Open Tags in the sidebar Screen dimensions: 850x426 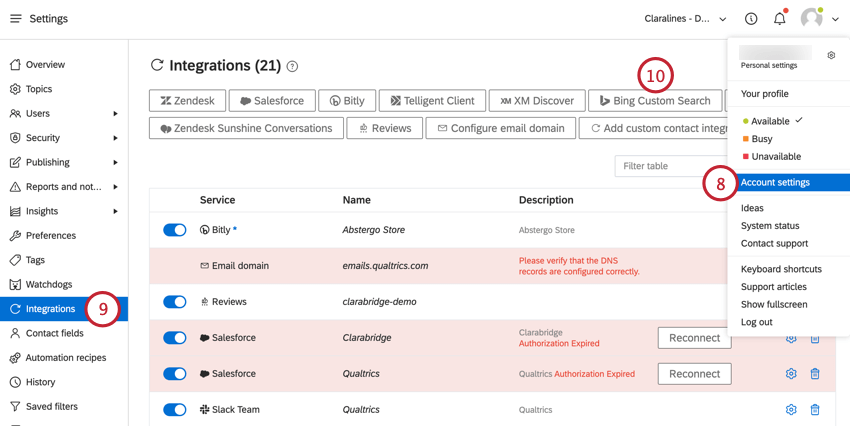click(x=35, y=260)
